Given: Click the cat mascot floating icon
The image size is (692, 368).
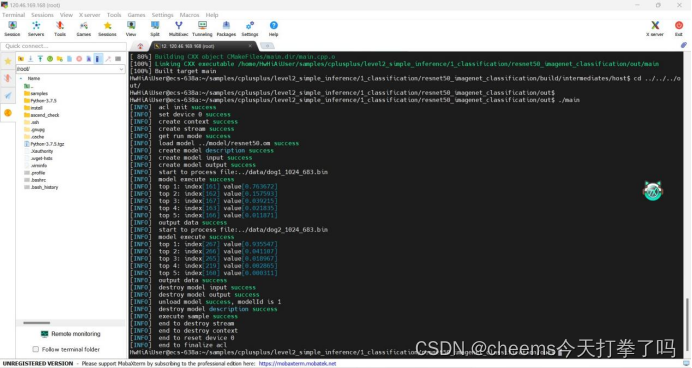Looking at the screenshot, I should click(x=653, y=191).
